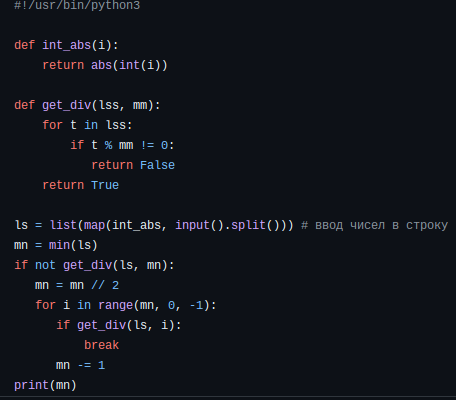The width and height of the screenshot is (456, 400).
Task: Click the 'break' keyword
Action: 102,345
